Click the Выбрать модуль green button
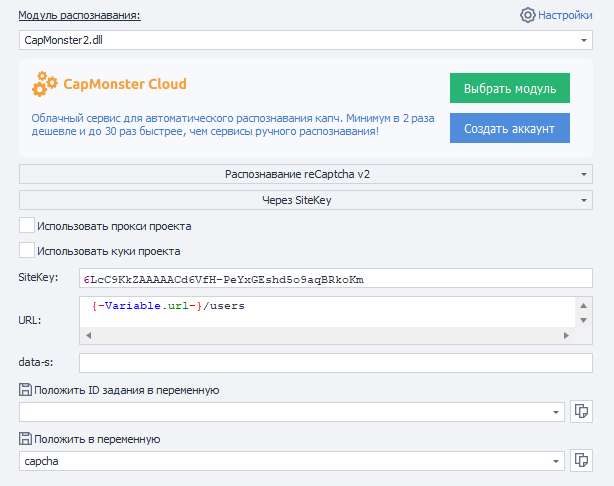The width and height of the screenshot is (614, 486). pos(510,88)
